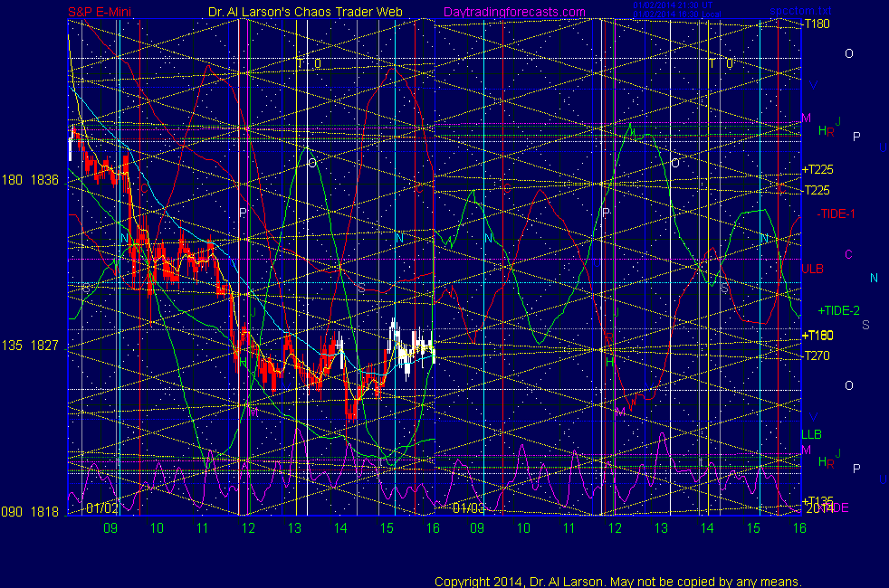Click the green "+TIDE-2" legend label
The height and width of the screenshot is (588, 889).
coord(838,310)
